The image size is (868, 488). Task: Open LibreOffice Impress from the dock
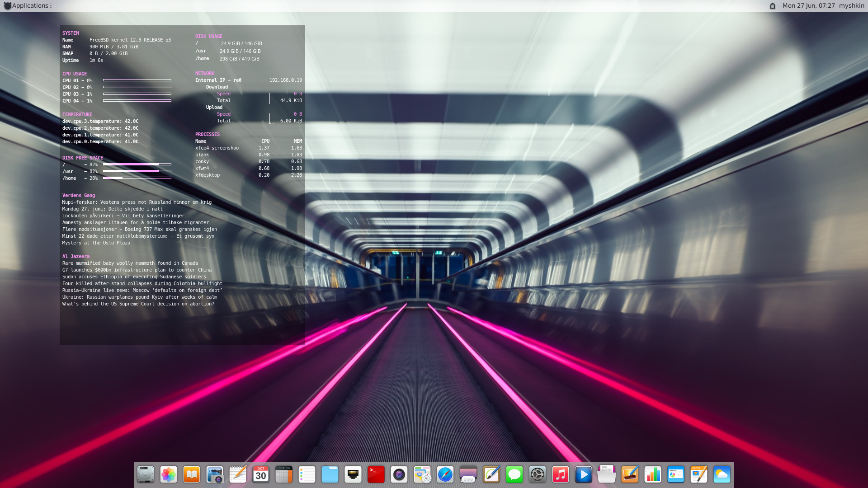point(676,474)
